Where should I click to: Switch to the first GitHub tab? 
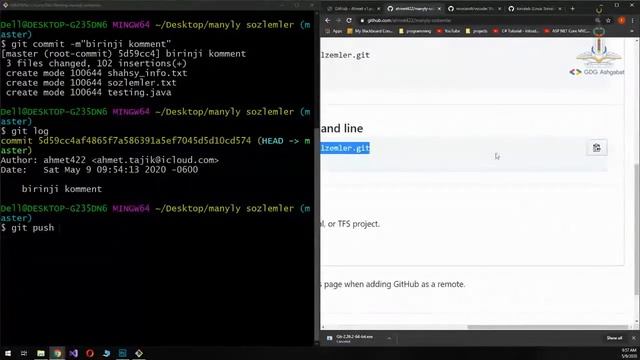pyautogui.click(x=353, y=9)
